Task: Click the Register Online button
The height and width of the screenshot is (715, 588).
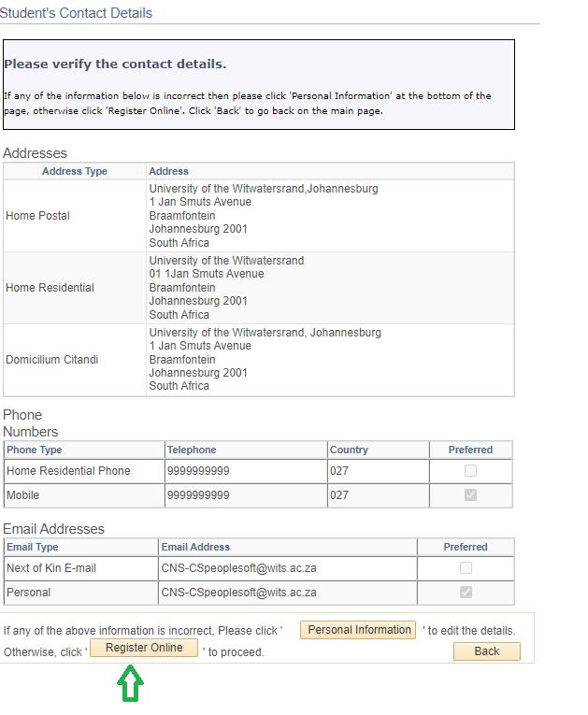Action: click(x=144, y=648)
